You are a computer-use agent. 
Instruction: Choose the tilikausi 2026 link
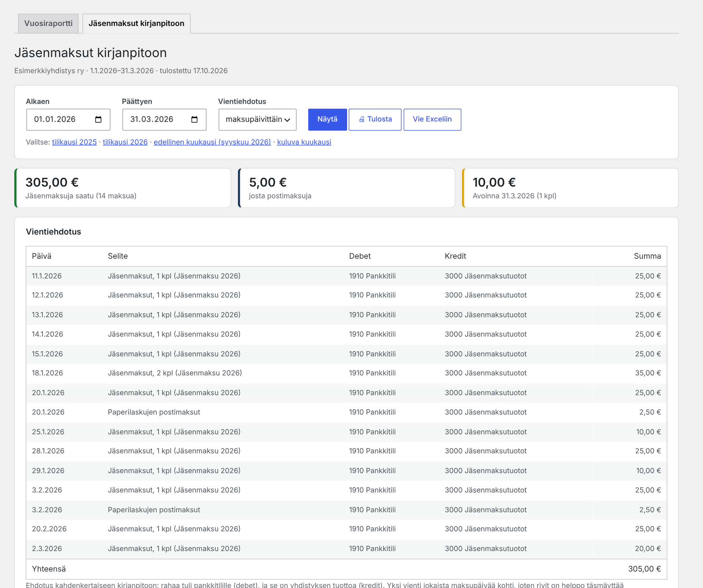tap(125, 142)
